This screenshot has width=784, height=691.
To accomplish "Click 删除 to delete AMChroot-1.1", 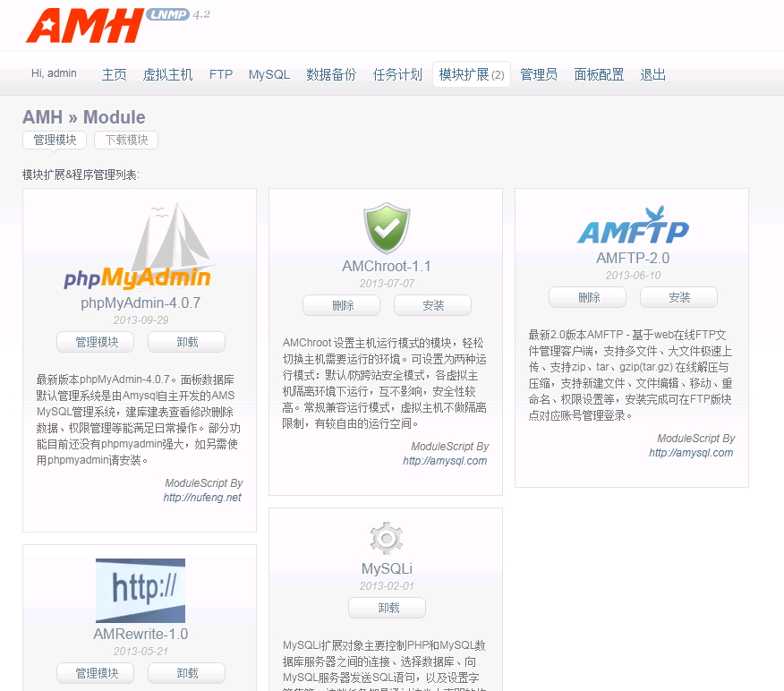I will tap(342, 305).
